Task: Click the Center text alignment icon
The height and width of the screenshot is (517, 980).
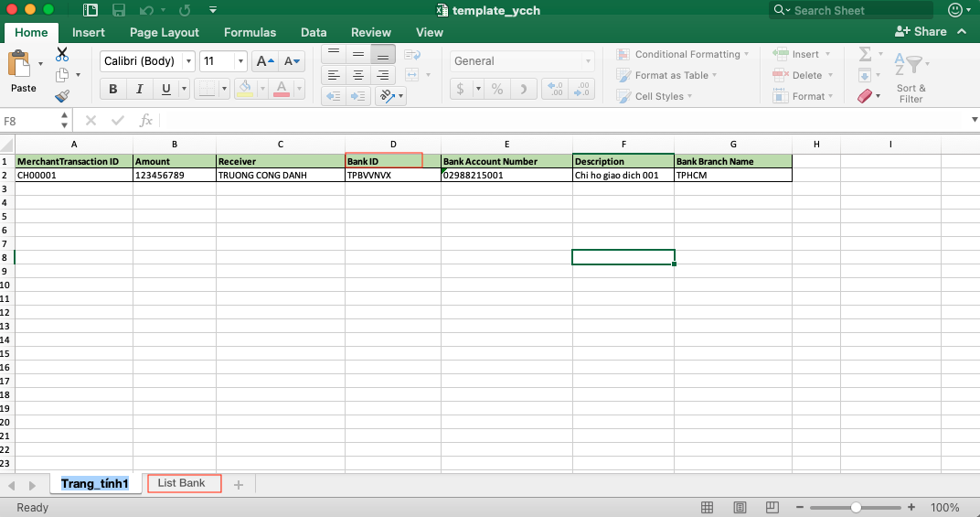Action: pyautogui.click(x=358, y=75)
